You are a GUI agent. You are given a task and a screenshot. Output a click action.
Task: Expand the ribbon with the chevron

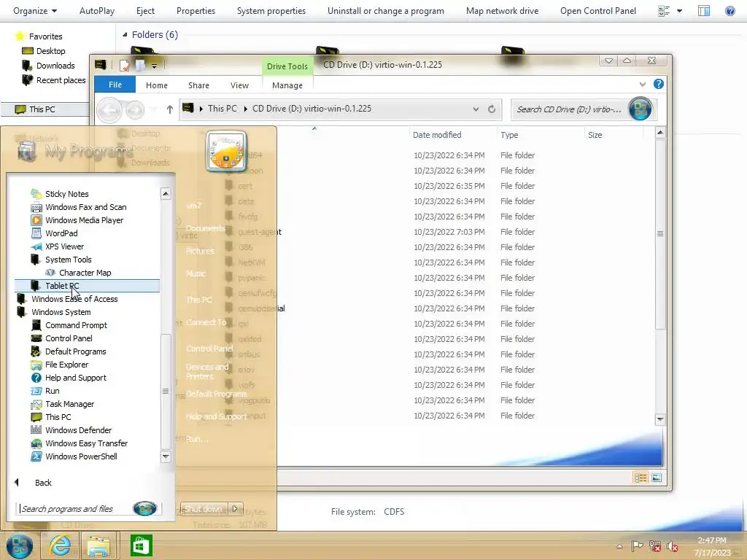point(642,85)
